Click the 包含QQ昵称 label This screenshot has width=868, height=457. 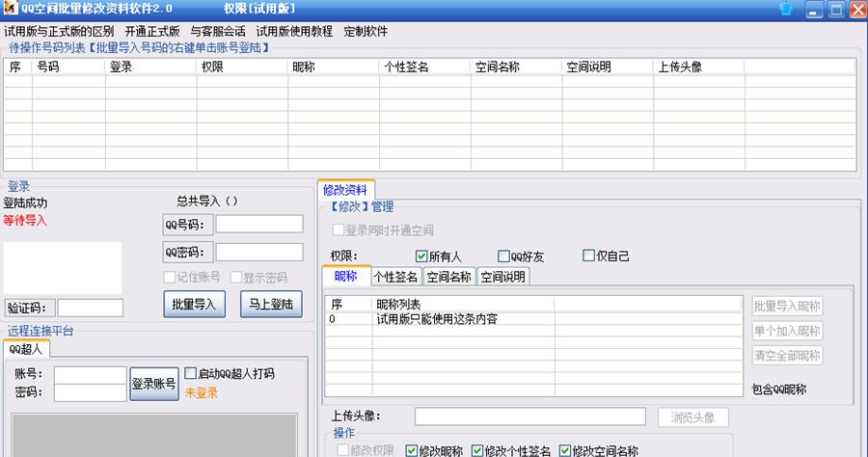click(779, 390)
